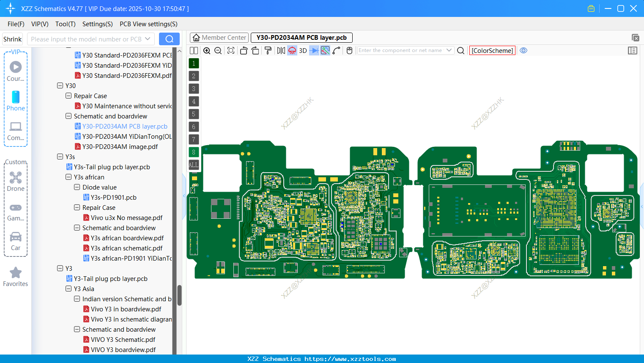Activate the rotate right tool
Viewport: 644px width, 363px height.
(255, 50)
